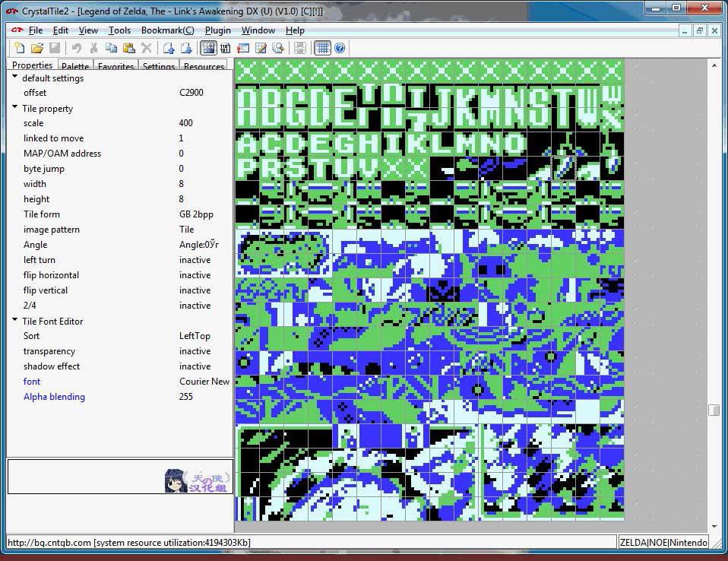
Task: Click the Cut scissors icon
Action: (93, 48)
